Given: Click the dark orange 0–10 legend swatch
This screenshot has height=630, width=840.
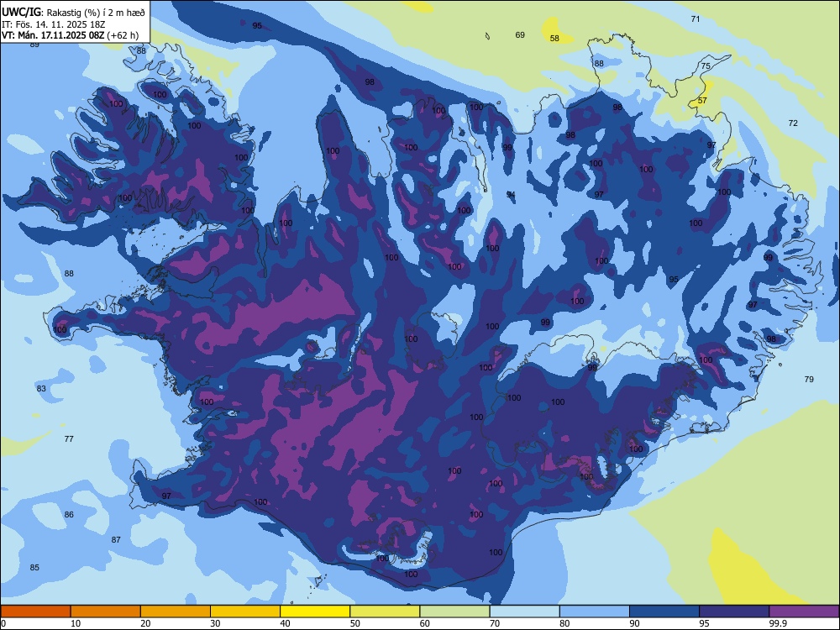Looking at the screenshot, I should click(35, 612).
